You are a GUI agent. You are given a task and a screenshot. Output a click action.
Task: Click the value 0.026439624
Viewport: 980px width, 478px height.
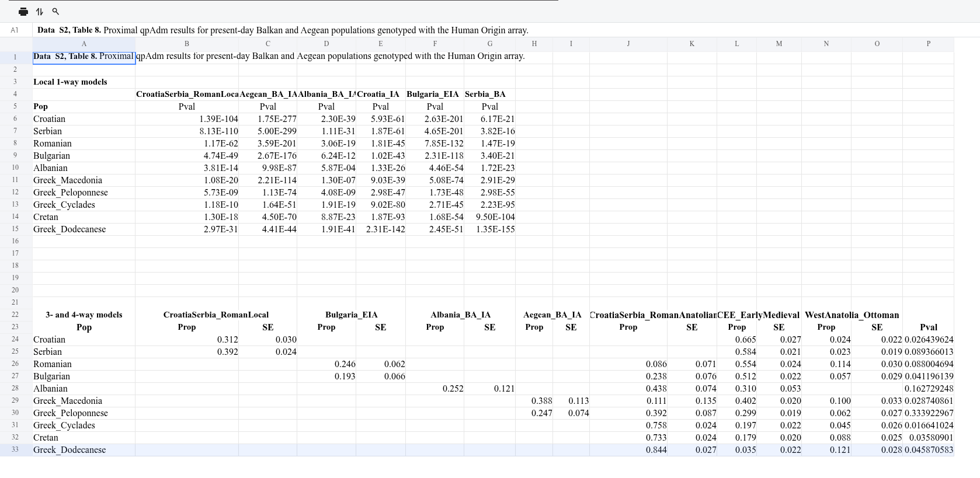(x=929, y=339)
